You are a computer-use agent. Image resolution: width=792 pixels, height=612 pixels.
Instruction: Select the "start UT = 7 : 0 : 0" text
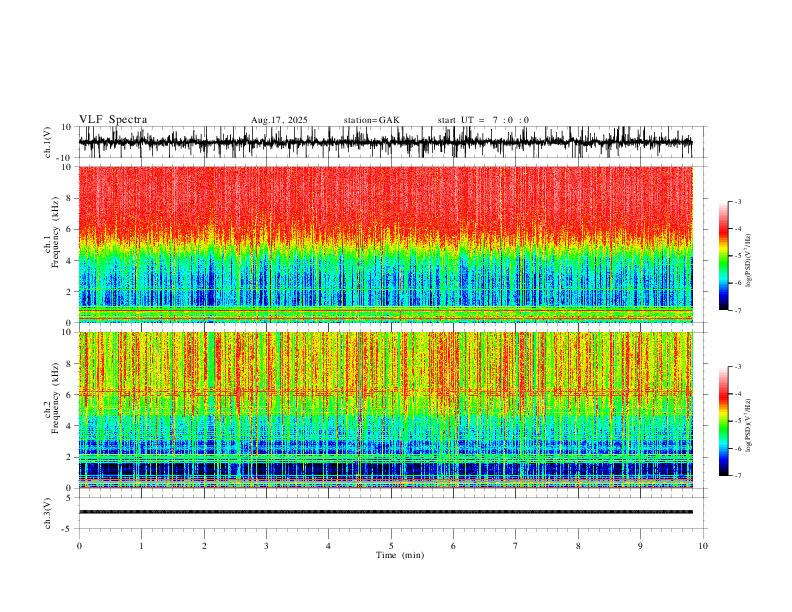(483, 120)
